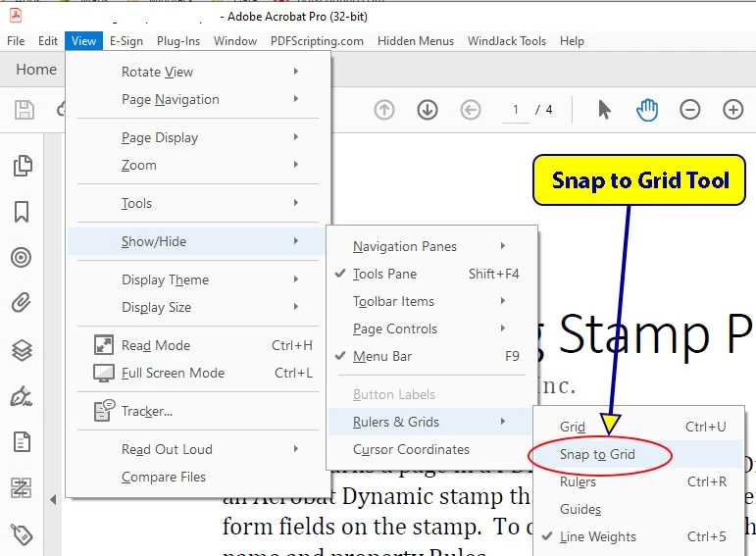Viewport: 756px width, 556px height.
Task: Close the open View menu
Action: click(84, 41)
